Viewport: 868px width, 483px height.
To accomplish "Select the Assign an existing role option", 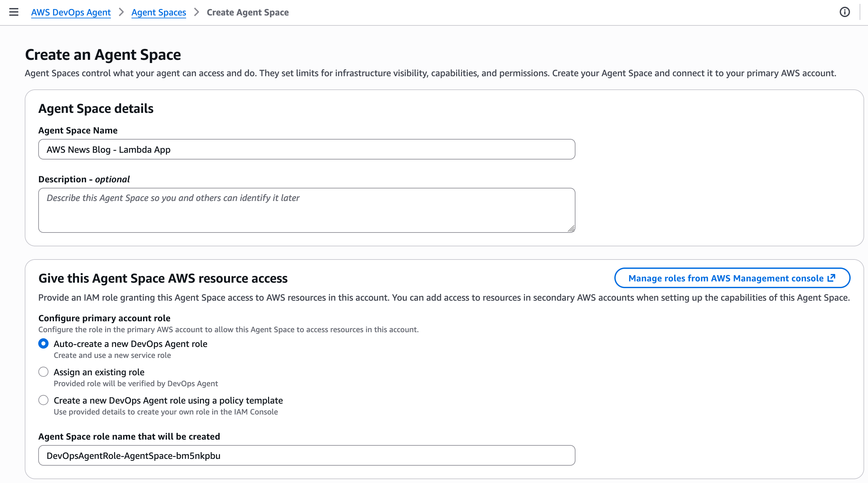I will click(43, 372).
